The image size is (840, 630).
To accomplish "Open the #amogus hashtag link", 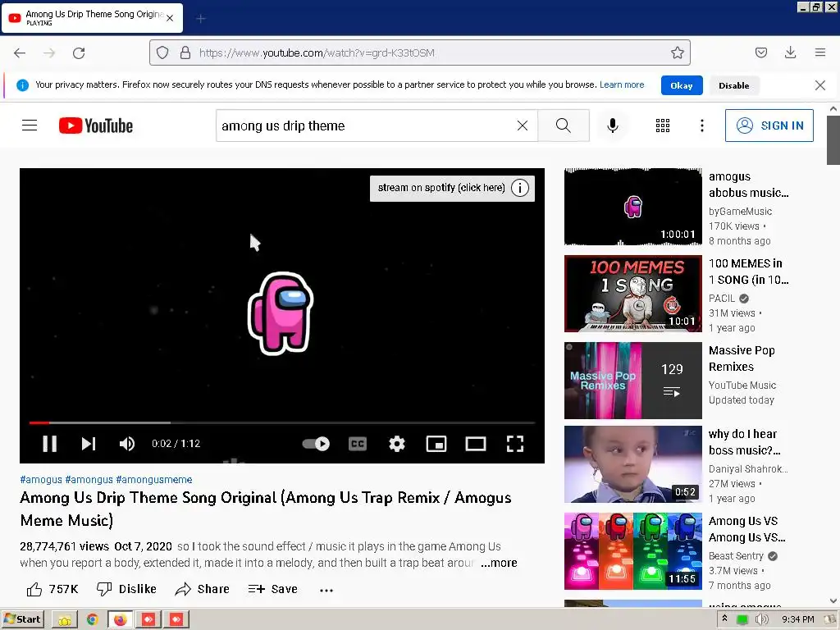I will [x=41, y=479].
